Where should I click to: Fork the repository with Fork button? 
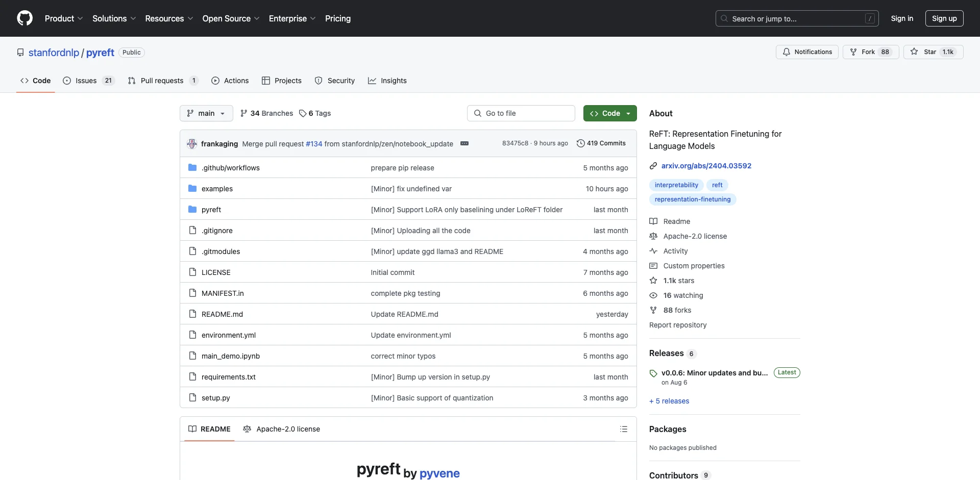[871, 52]
